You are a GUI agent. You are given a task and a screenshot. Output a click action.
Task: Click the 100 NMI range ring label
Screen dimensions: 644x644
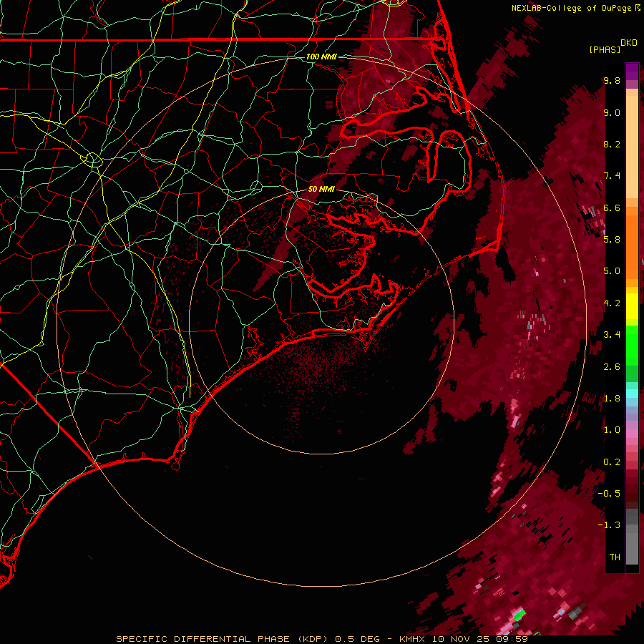coord(321,57)
